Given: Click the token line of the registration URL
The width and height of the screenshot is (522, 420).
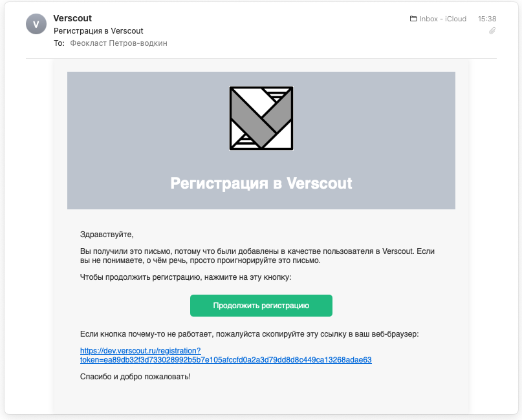Looking at the screenshot, I should [x=226, y=360].
